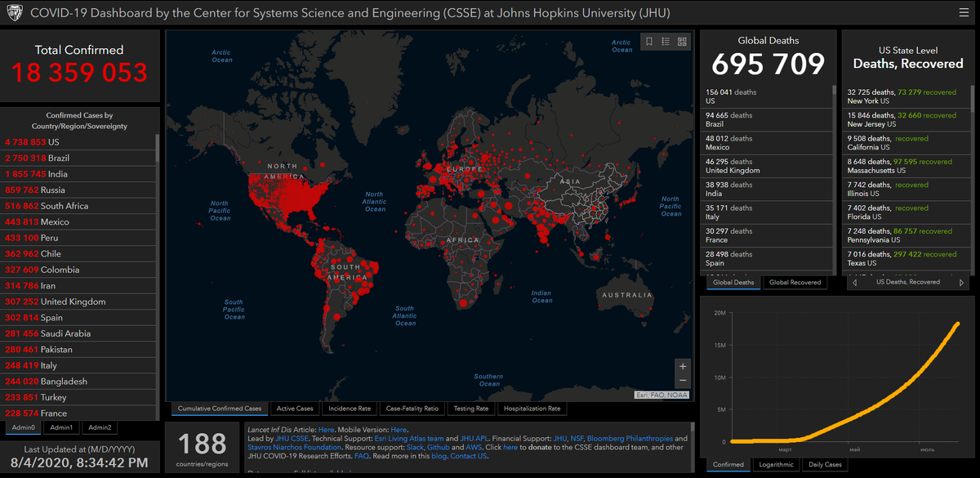
Task: Switch to Admin2 list tab
Action: coord(100,427)
